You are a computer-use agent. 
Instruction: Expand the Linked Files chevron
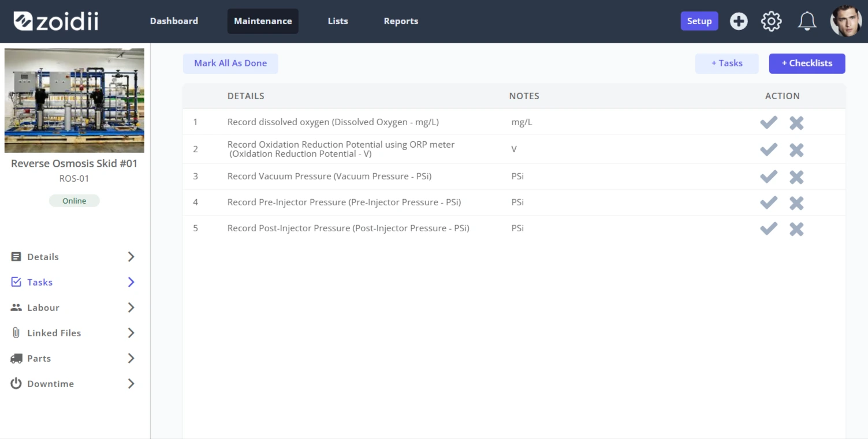[x=131, y=333]
